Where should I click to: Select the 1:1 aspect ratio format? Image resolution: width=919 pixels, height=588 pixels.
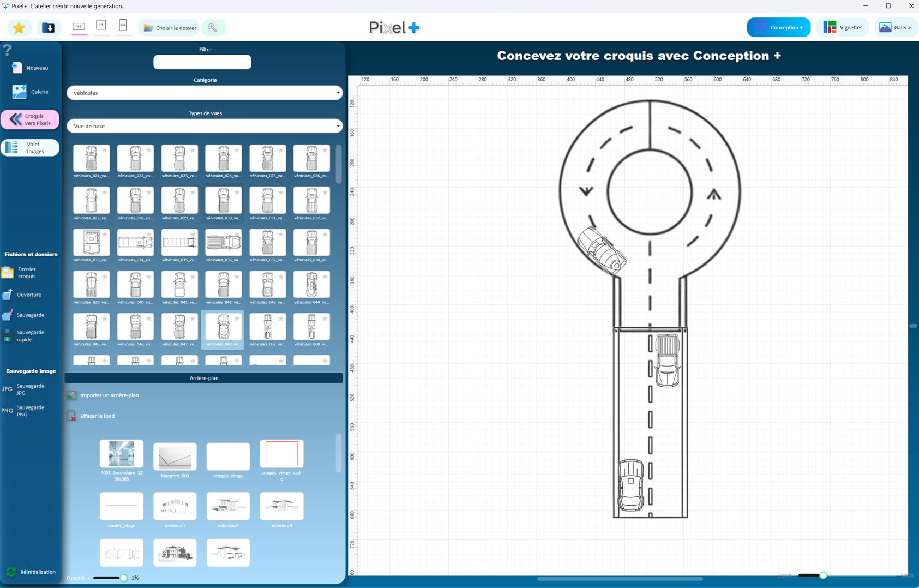pyautogui.click(x=101, y=26)
